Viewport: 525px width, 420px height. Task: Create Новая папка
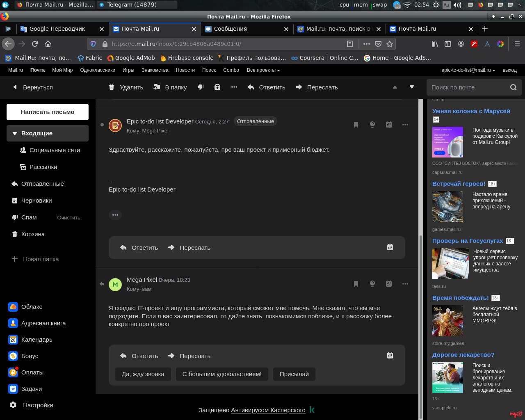click(x=35, y=259)
